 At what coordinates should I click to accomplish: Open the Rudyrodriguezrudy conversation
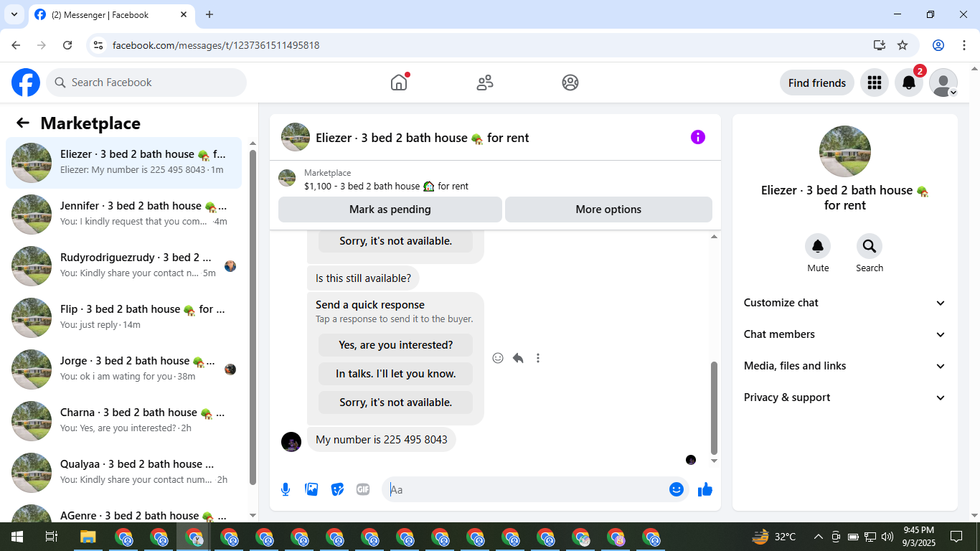click(124, 266)
